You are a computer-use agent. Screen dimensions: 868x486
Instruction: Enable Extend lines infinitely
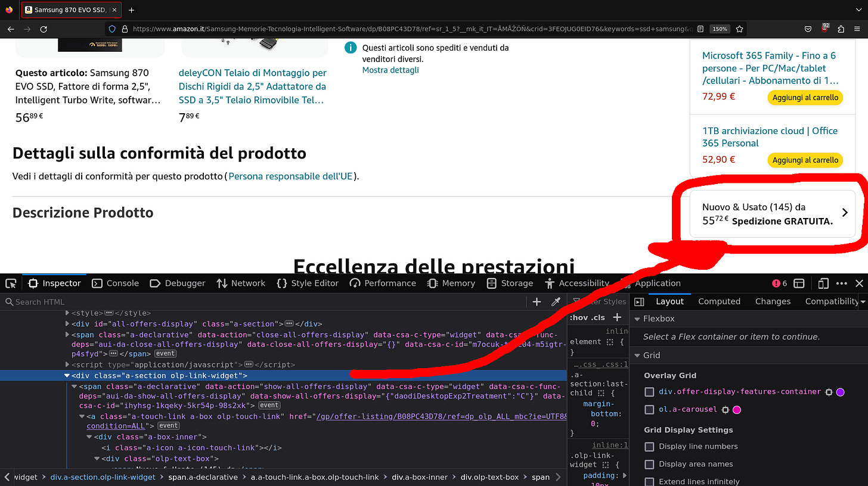pos(649,481)
